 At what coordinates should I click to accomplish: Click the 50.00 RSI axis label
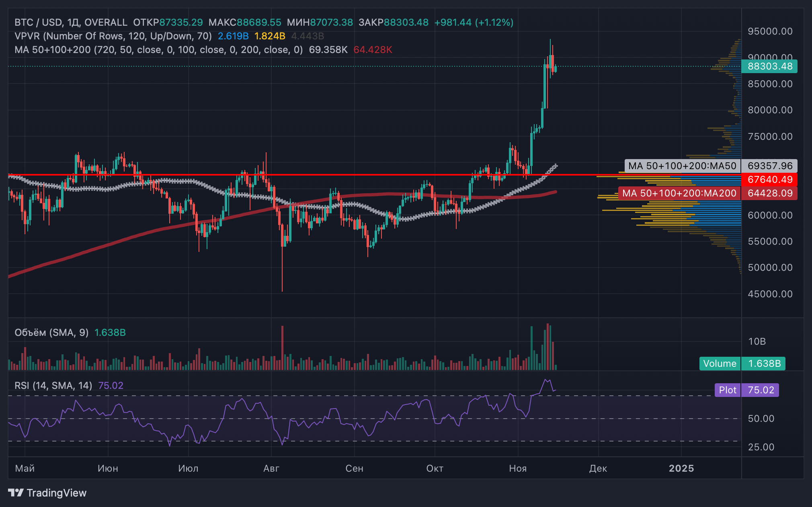coord(761,419)
